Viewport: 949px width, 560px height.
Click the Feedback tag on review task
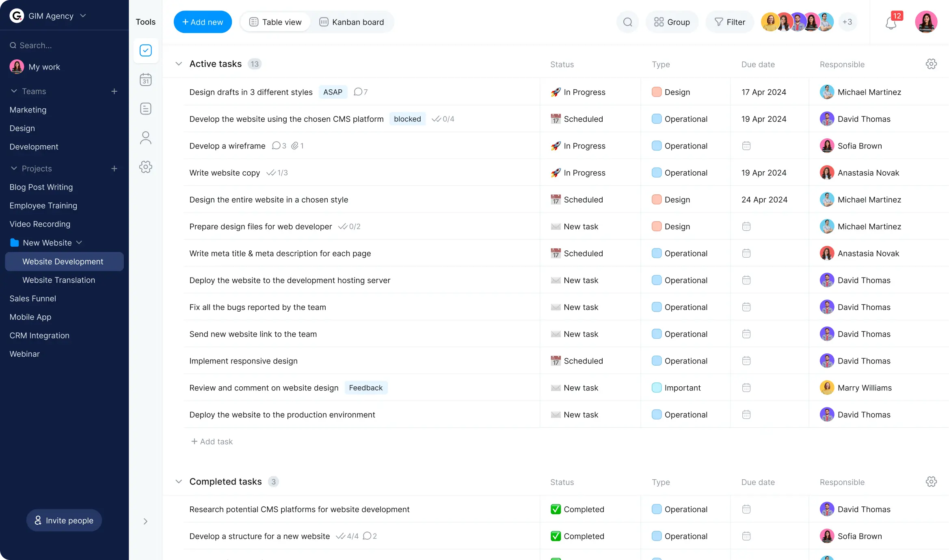click(366, 388)
